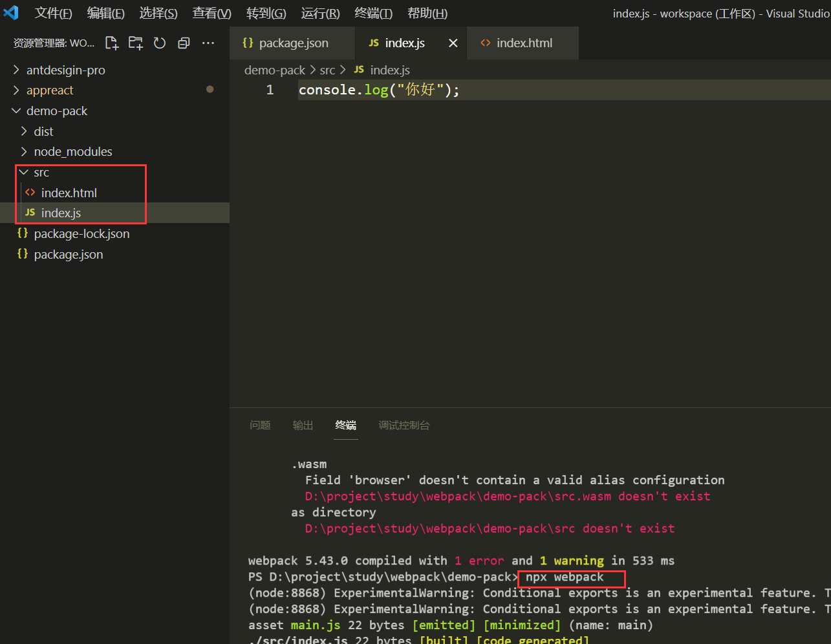Open the 转到(G) menu
Viewport: 831px width, 644px height.
266,13
